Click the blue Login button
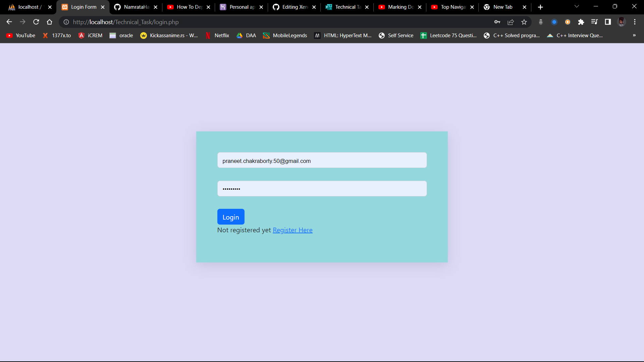The image size is (644, 362). coord(231,217)
